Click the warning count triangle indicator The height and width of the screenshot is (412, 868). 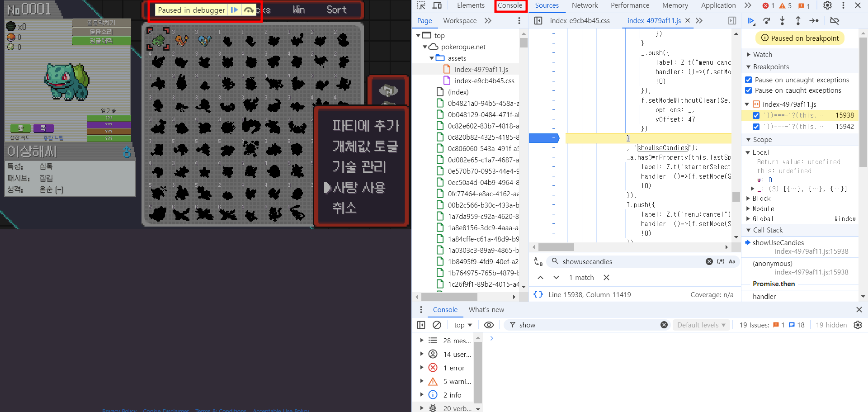click(785, 6)
